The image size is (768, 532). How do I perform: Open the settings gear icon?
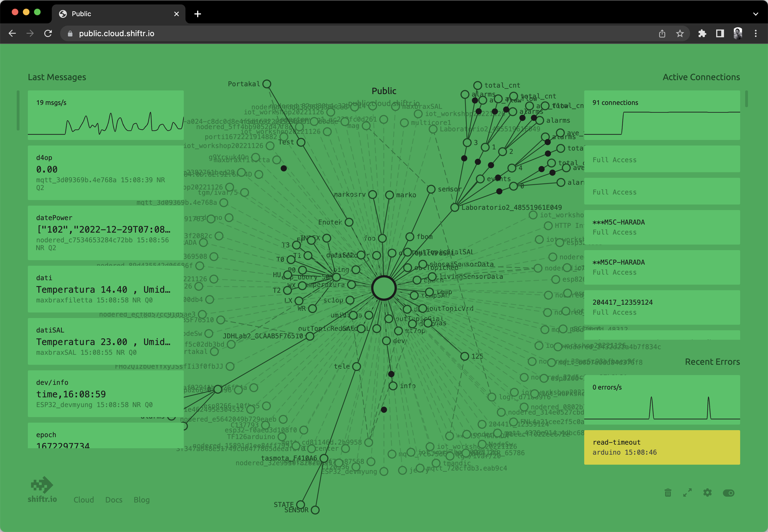pyautogui.click(x=708, y=493)
